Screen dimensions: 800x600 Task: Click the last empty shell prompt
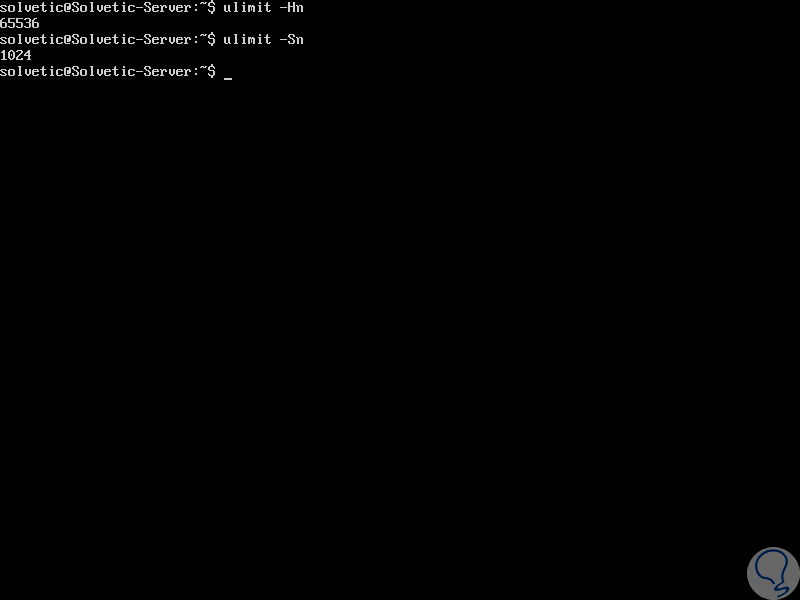click(x=108, y=71)
